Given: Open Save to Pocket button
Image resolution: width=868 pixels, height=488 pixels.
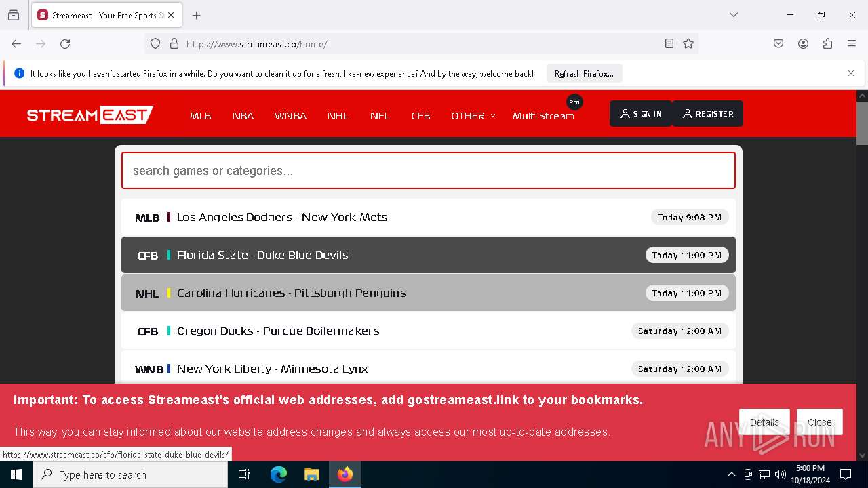Looking at the screenshot, I should (x=778, y=44).
